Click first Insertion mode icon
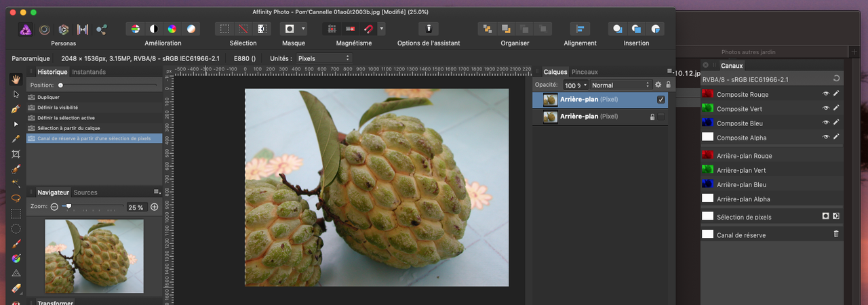Image resolution: width=868 pixels, height=305 pixels. (x=617, y=29)
